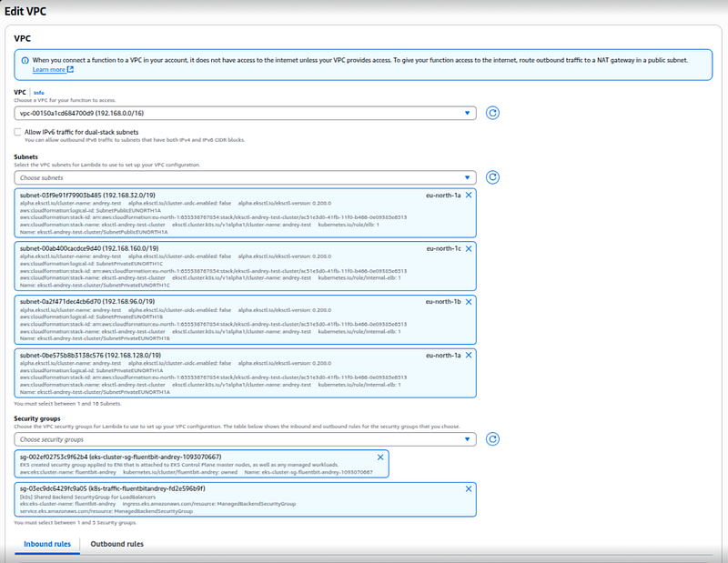Switch to the Inbound rules tab
The width and height of the screenshot is (728, 563).
(47, 544)
